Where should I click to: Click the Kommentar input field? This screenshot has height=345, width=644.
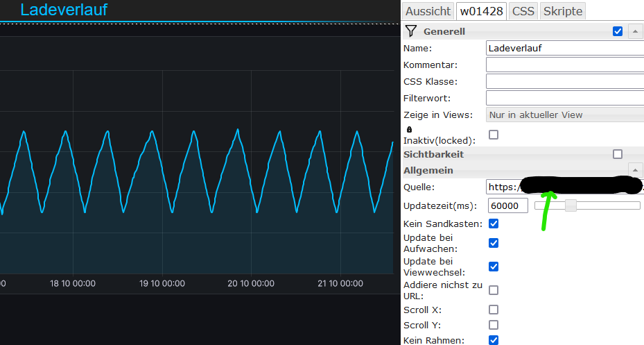(x=565, y=65)
